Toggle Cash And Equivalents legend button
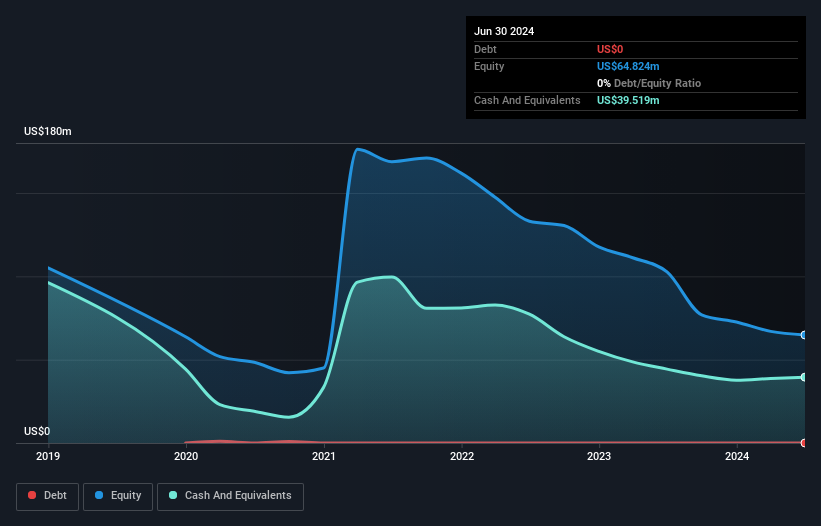 click(230, 496)
